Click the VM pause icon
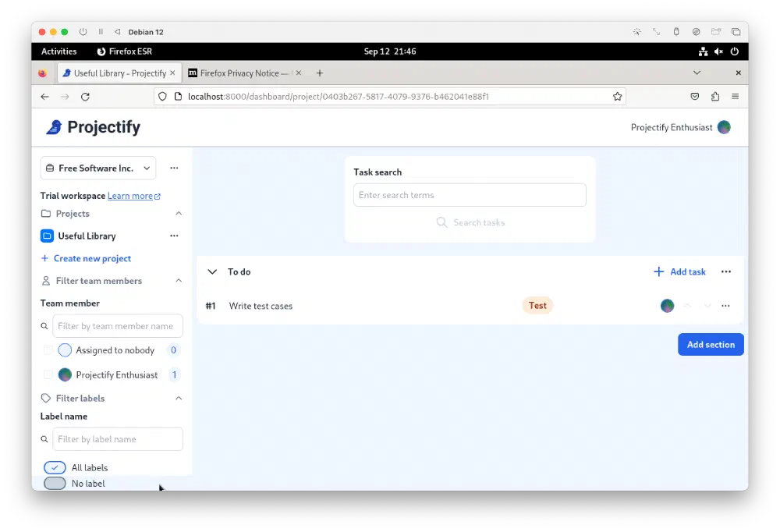The height and width of the screenshot is (532, 780). click(x=101, y=32)
